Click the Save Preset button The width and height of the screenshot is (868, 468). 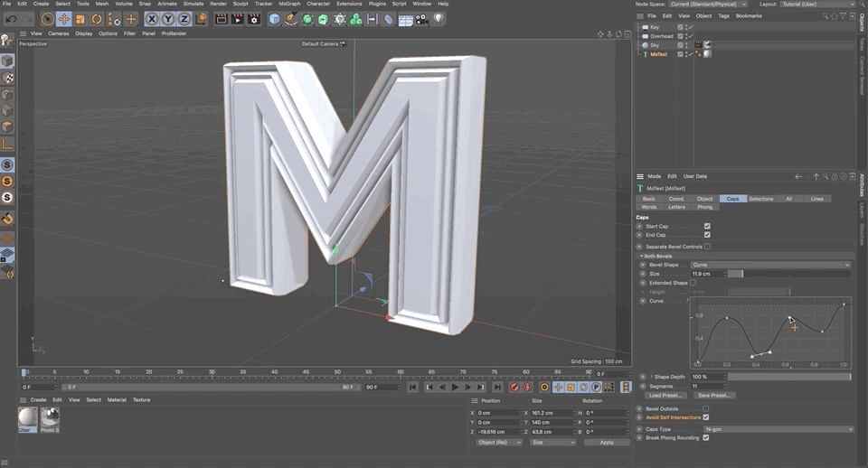tap(714, 395)
